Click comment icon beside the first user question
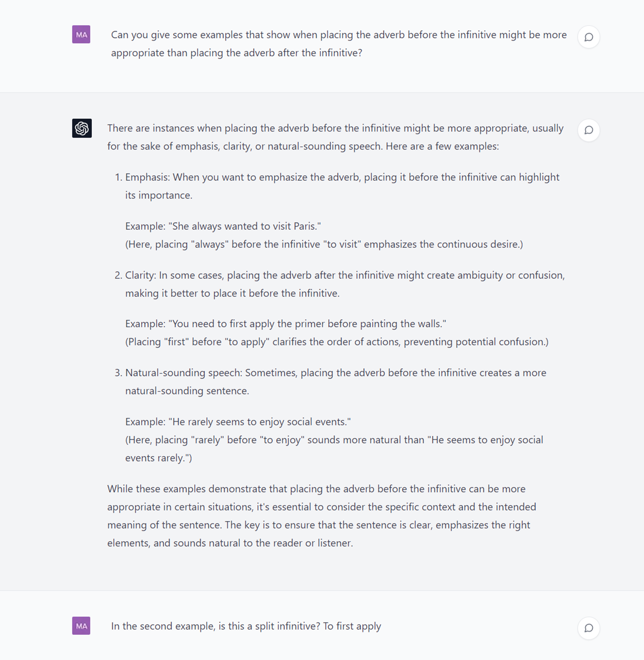The height and width of the screenshot is (660, 644). [x=588, y=37]
